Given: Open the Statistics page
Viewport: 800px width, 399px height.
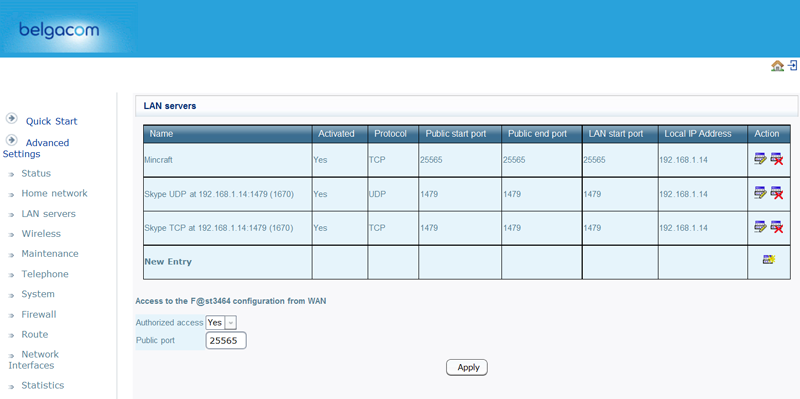Looking at the screenshot, I should (43, 385).
